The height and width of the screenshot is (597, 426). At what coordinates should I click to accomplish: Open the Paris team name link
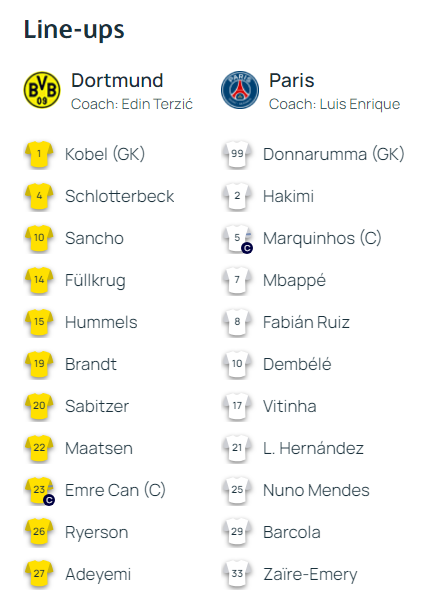[292, 80]
